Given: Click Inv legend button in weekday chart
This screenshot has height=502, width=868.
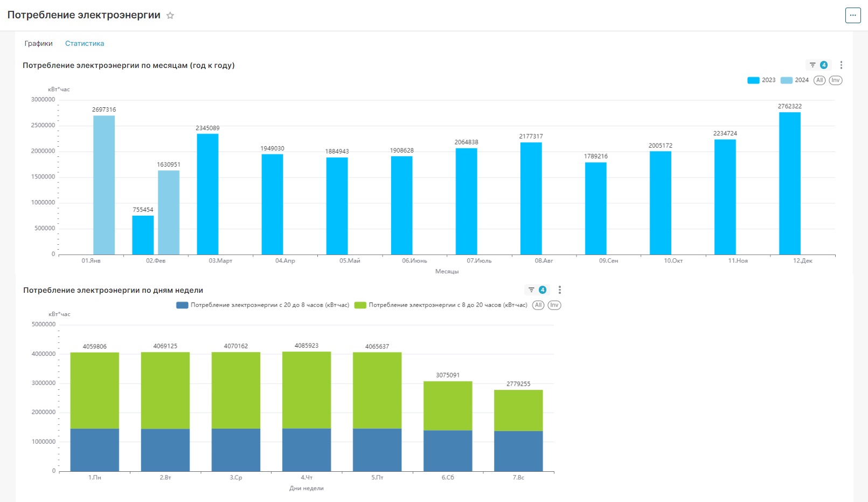Looking at the screenshot, I should (554, 305).
